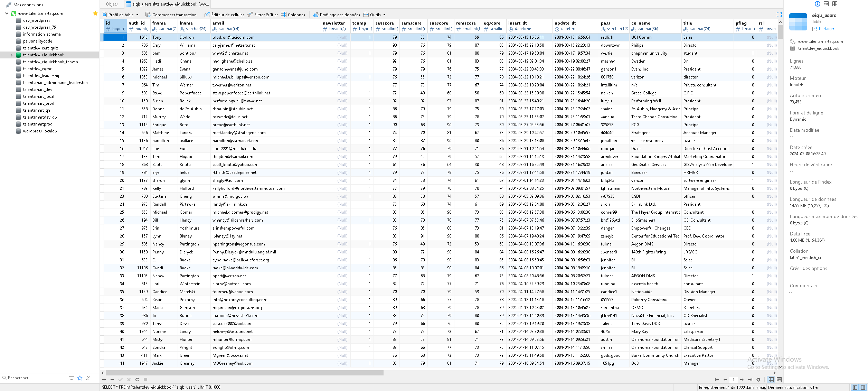Open the Outils dropdown menu

375,15
